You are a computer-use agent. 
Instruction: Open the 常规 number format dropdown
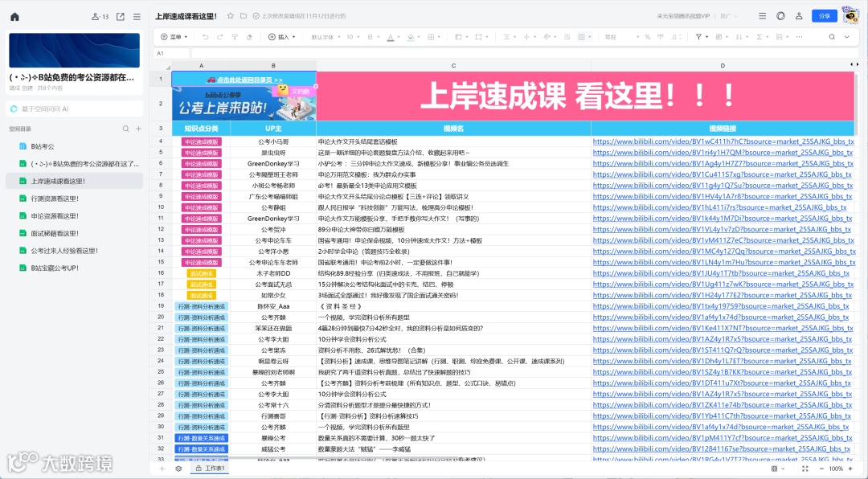620,37
